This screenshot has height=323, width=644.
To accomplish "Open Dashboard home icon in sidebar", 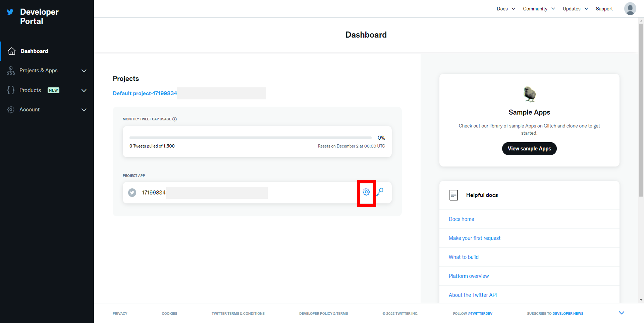I will tap(12, 51).
